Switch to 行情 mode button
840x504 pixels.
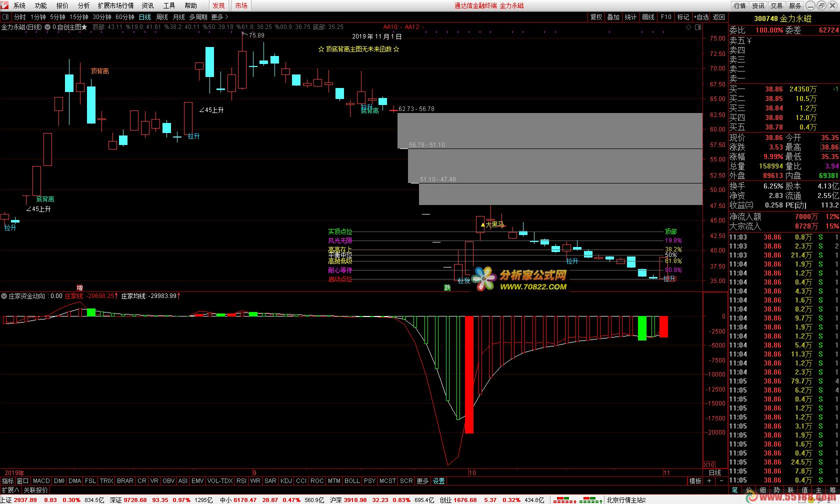[740, 5]
